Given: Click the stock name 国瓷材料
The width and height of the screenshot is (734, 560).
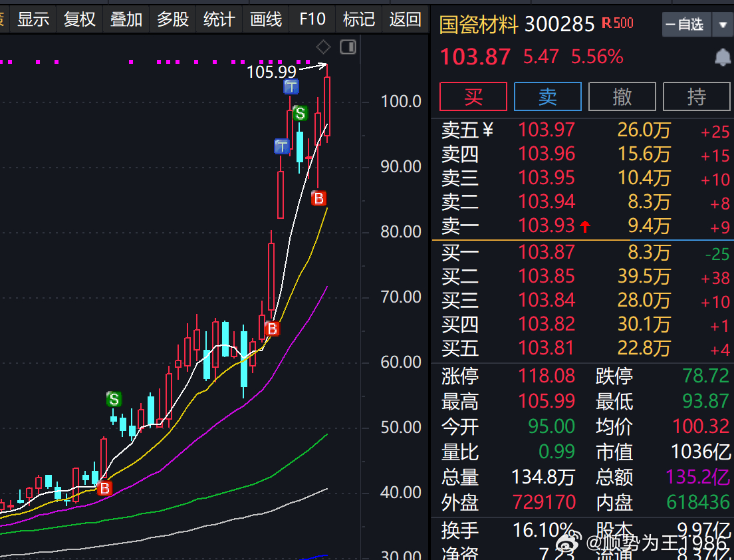Looking at the screenshot, I should pyautogui.click(x=479, y=25).
